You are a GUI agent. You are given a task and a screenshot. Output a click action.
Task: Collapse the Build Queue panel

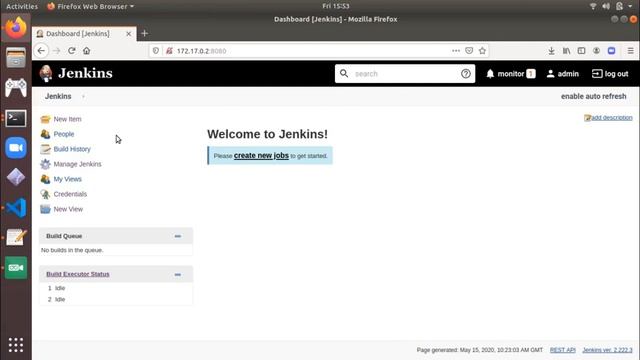point(178,236)
